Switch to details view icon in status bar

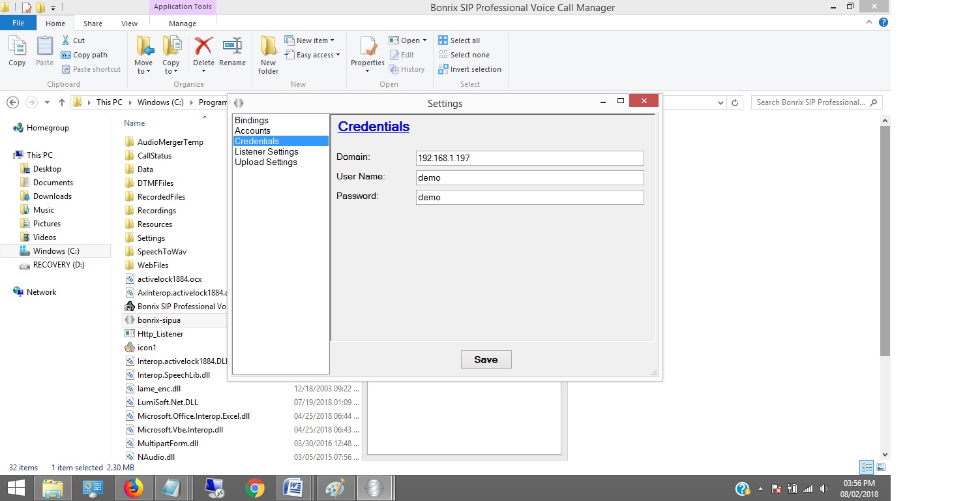pyautogui.click(x=867, y=467)
